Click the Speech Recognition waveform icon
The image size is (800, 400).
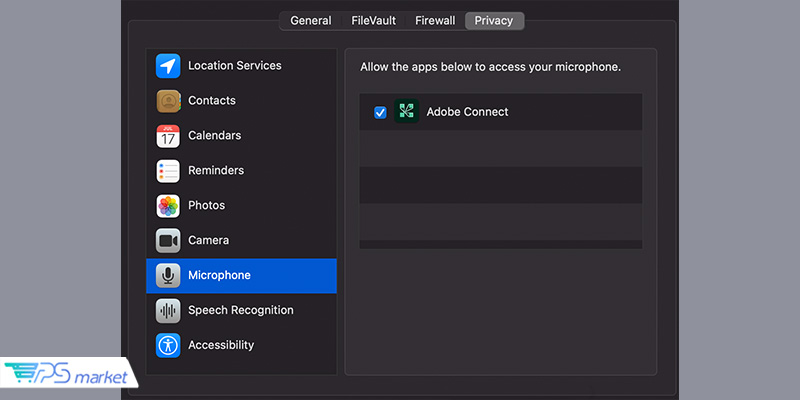coord(168,311)
